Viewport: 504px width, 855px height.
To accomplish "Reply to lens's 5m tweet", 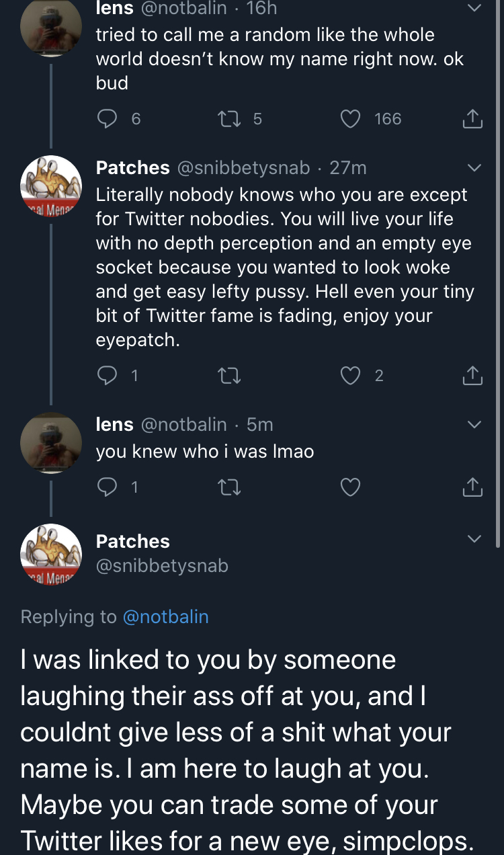I will click(108, 487).
